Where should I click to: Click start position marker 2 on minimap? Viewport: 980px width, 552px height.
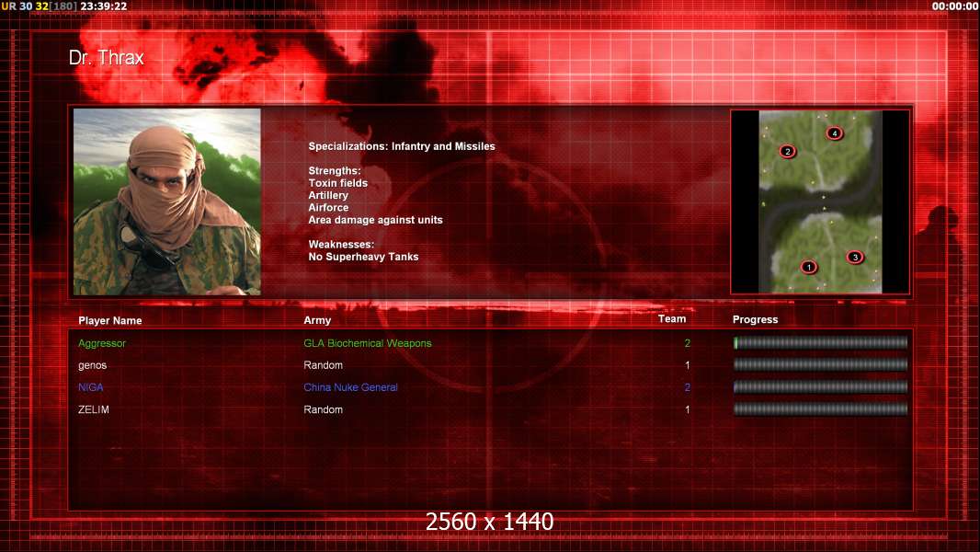[787, 151]
